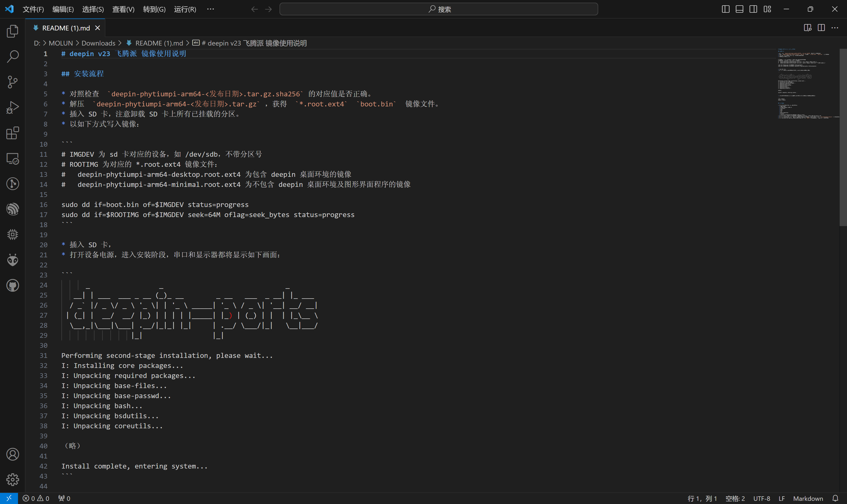Click the vertical scrollbar slider
847x504 pixels.
(843, 137)
